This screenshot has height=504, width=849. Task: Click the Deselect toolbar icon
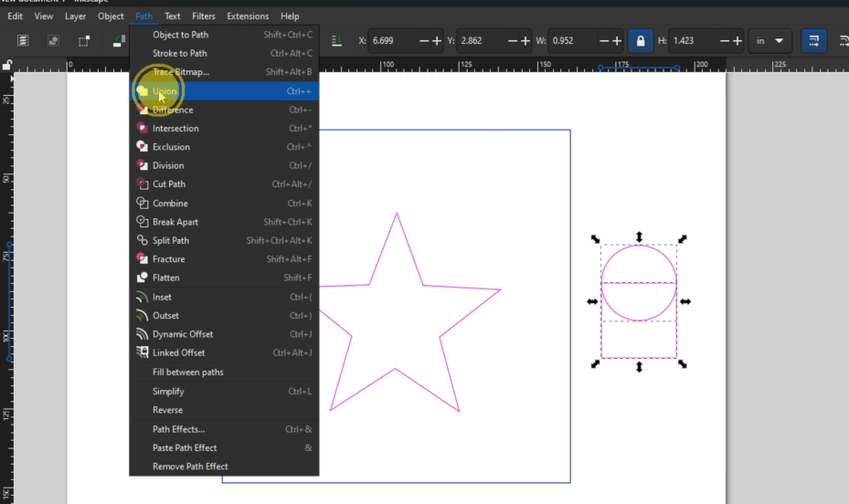(x=84, y=41)
